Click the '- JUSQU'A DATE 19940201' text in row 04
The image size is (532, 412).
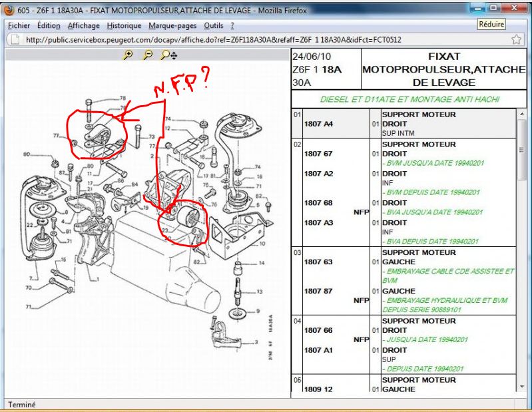[x=425, y=340]
